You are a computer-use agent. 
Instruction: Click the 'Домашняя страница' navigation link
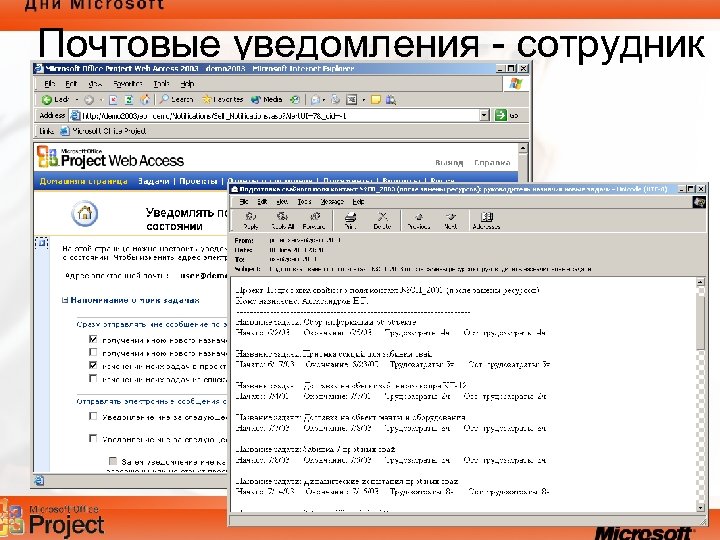coord(84,181)
